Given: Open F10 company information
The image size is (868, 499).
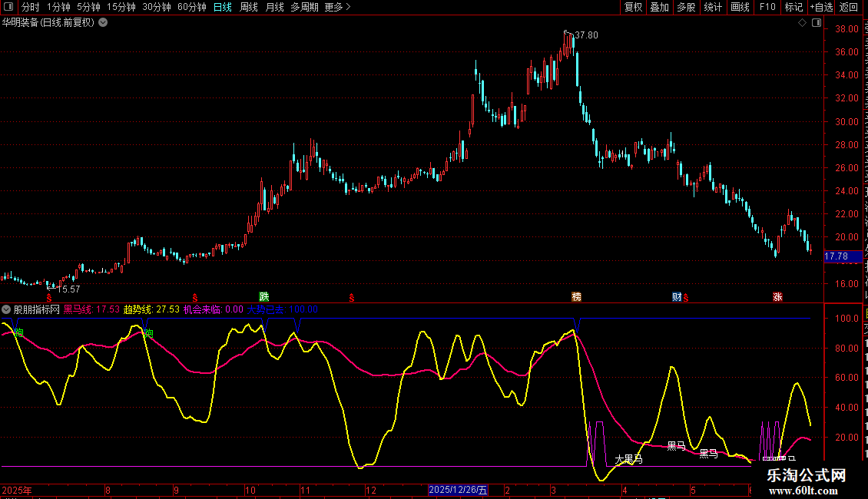Looking at the screenshot, I should coord(767,7).
